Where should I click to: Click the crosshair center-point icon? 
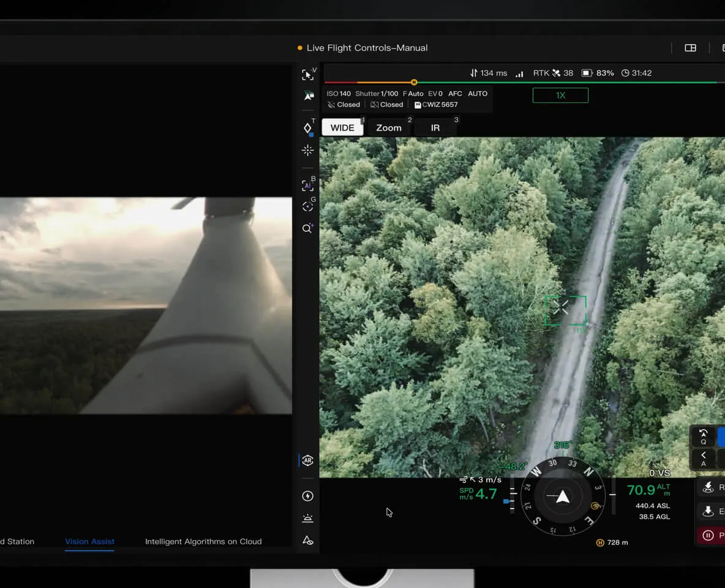click(307, 150)
